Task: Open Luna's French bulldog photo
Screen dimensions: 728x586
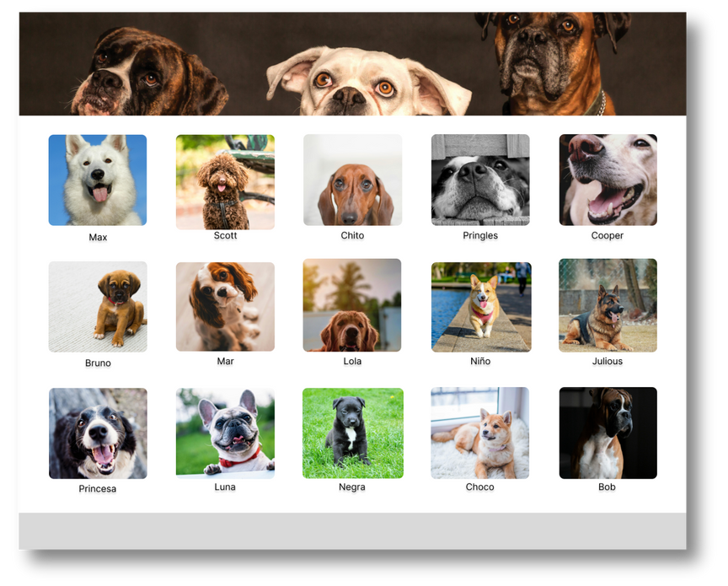Action: pyautogui.click(x=225, y=433)
